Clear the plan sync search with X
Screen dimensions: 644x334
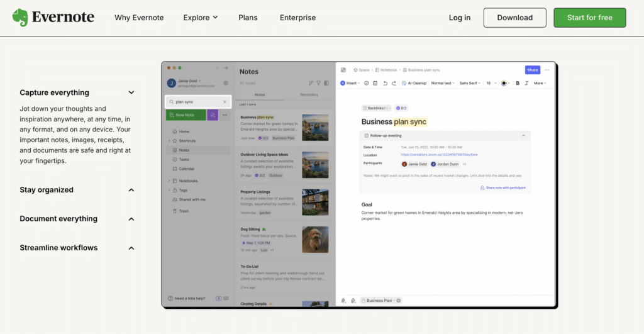[x=225, y=102]
